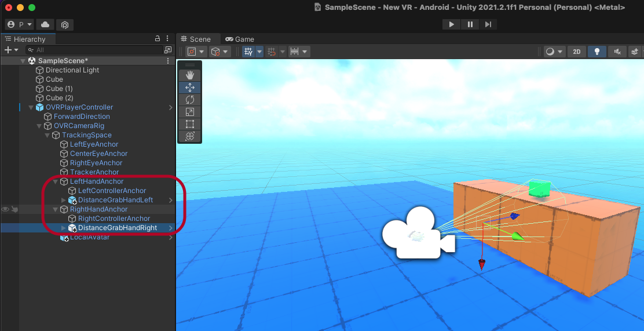Select the Move tool in the tools overlay
644x331 pixels.
(190, 88)
